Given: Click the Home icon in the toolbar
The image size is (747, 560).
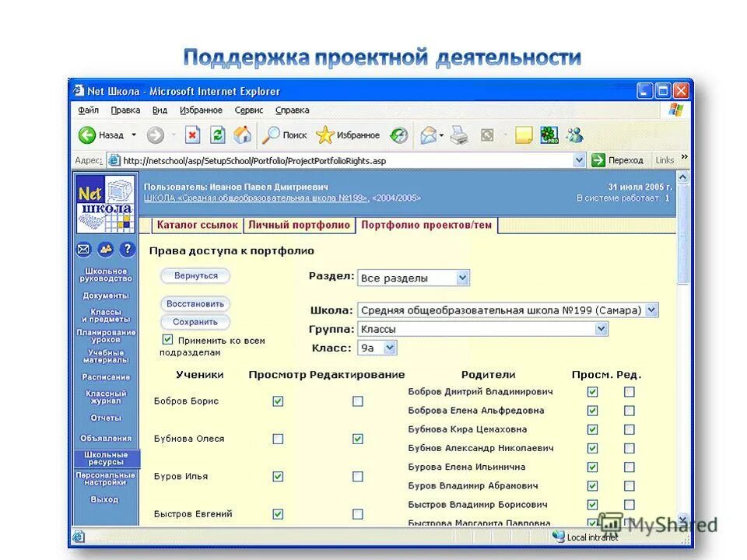Looking at the screenshot, I should 242,135.
